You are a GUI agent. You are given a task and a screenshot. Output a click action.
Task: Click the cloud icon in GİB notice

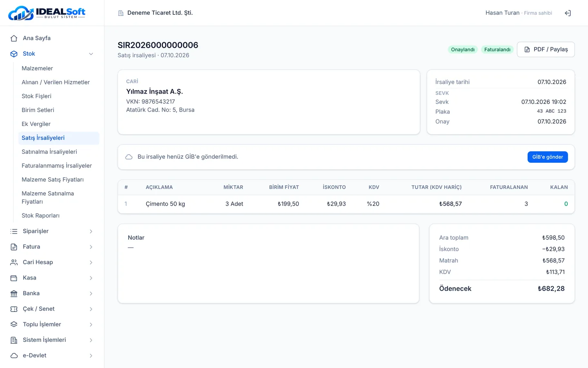point(129,157)
